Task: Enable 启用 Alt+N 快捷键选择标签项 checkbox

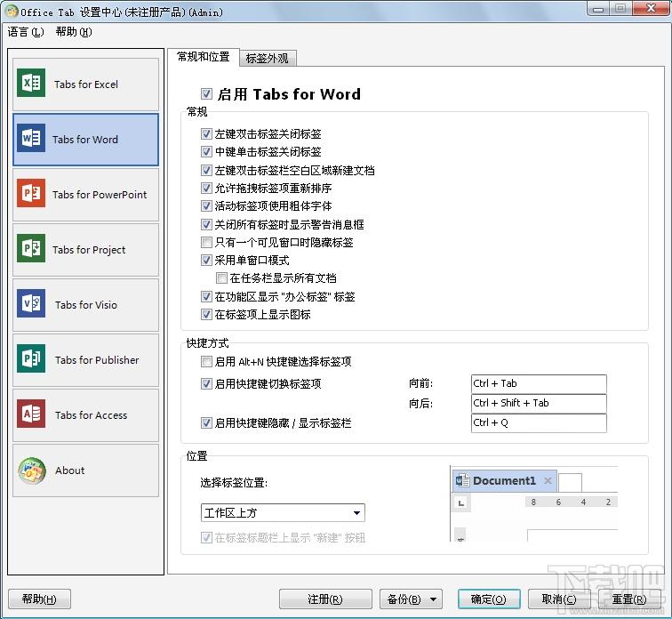Action: [x=206, y=362]
